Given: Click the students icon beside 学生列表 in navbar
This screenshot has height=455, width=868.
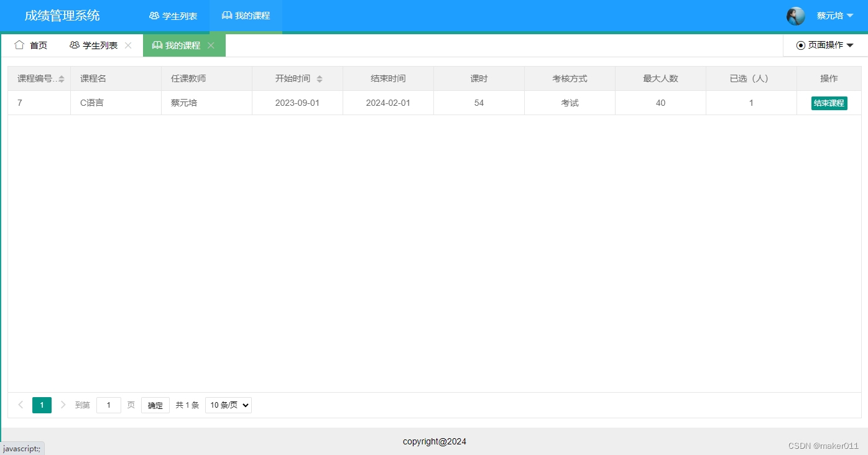Looking at the screenshot, I should pyautogui.click(x=153, y=16).
